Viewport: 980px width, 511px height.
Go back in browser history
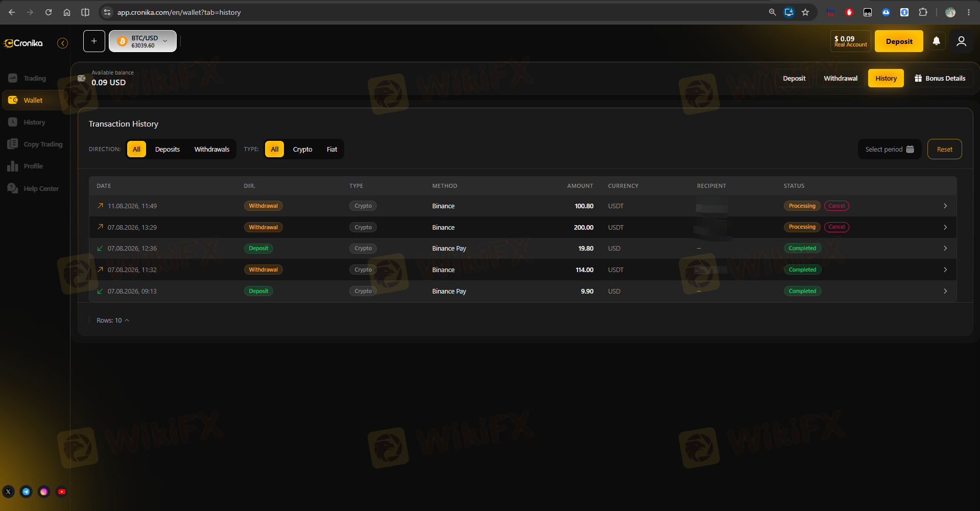pos(12,12)
